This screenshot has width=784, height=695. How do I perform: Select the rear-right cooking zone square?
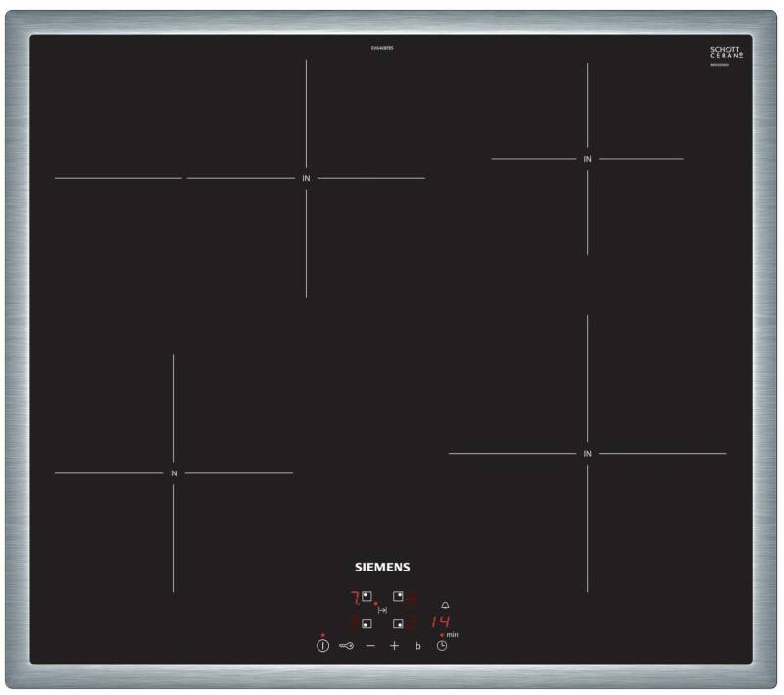pos(398,596)
